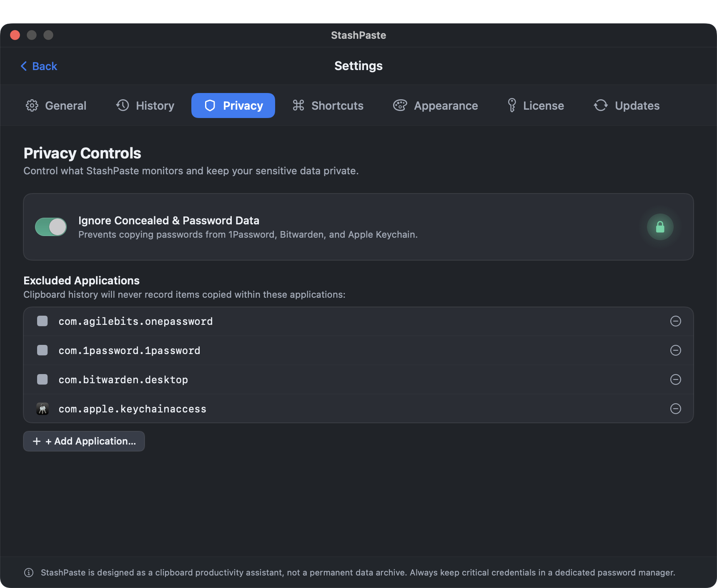This screenshot has width=717, height=588.
Task: Select the com.apple.keychainaccess entry text
Action: click(132, 409)
